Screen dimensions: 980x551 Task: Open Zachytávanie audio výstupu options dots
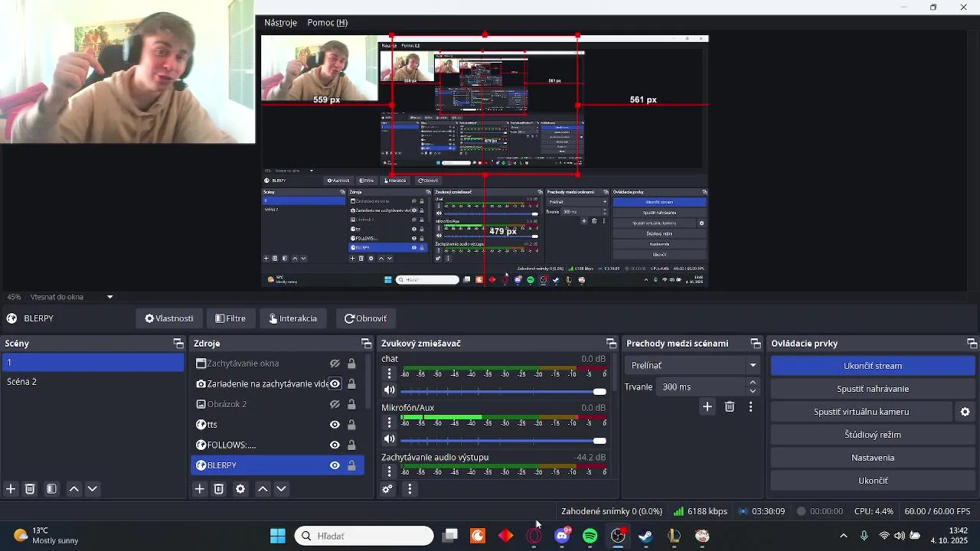click(389, 471)
